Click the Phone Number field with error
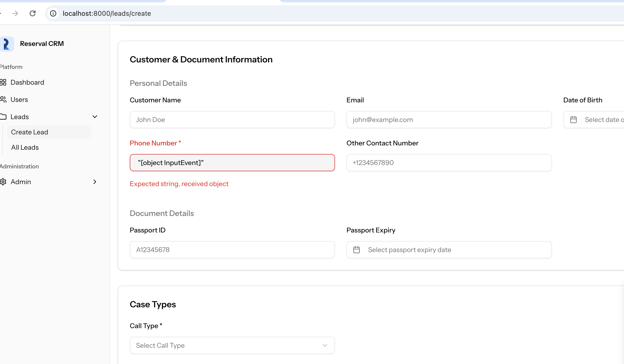This screenshot has width=624, height=364. click(x=232, y=163)
